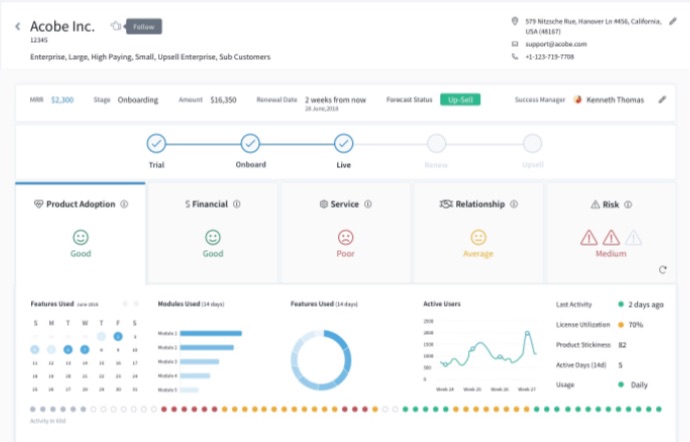Click Kenneth Thomas's avatar icon

pos(577,99)
